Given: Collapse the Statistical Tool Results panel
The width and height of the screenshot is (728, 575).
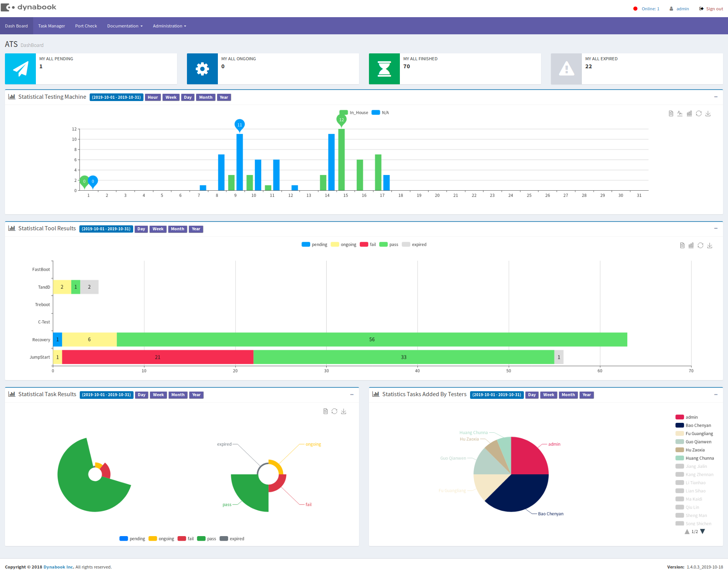Looking at the screenshot, I should [x=716, y=228].
